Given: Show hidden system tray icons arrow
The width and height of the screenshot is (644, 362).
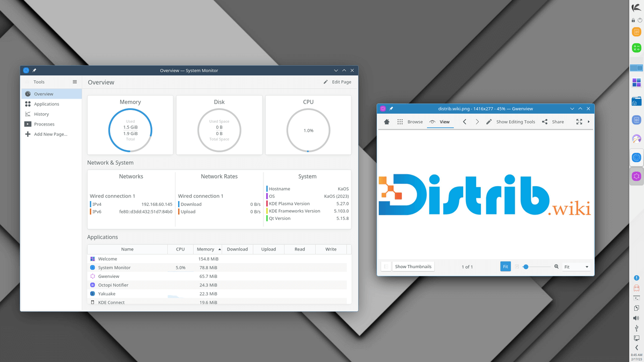Looking at the screenshot, I should click(x=636, y=348).
